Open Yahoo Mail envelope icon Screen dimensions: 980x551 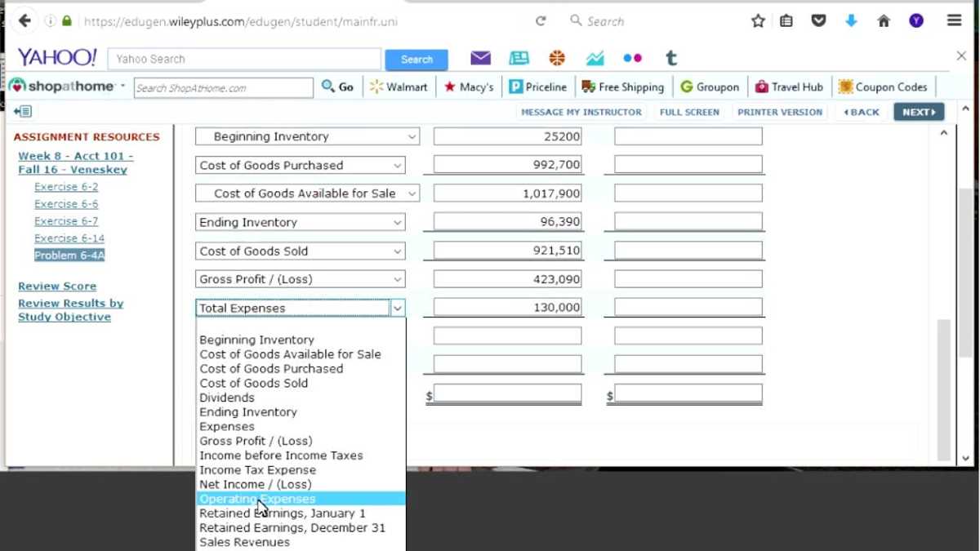point(481,58)
